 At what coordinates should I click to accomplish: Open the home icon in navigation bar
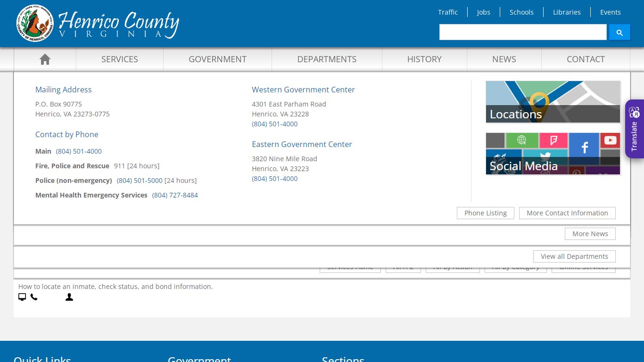[45, 59]
